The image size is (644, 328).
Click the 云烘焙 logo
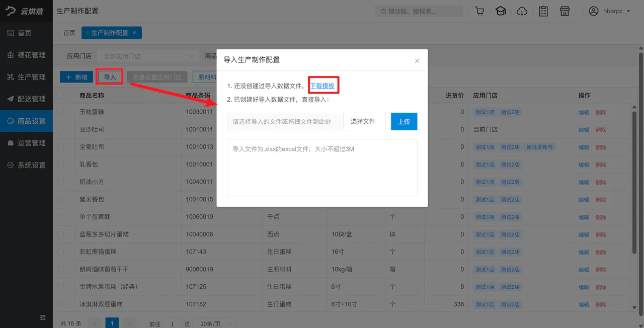(x=25, y=11)
